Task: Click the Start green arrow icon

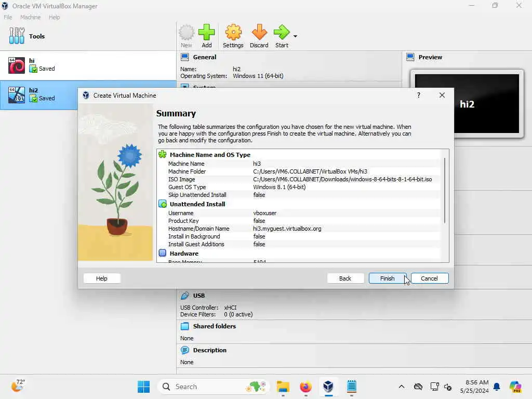Action: point(282,33)
